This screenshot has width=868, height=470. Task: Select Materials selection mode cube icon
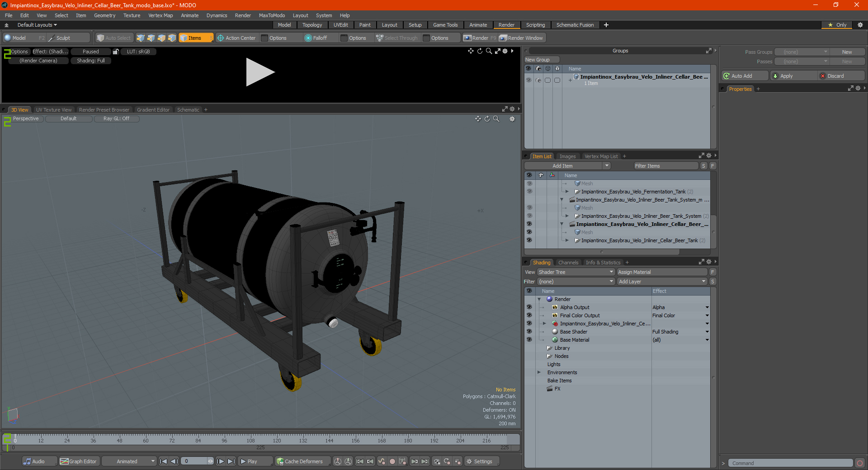coord(172,38)
